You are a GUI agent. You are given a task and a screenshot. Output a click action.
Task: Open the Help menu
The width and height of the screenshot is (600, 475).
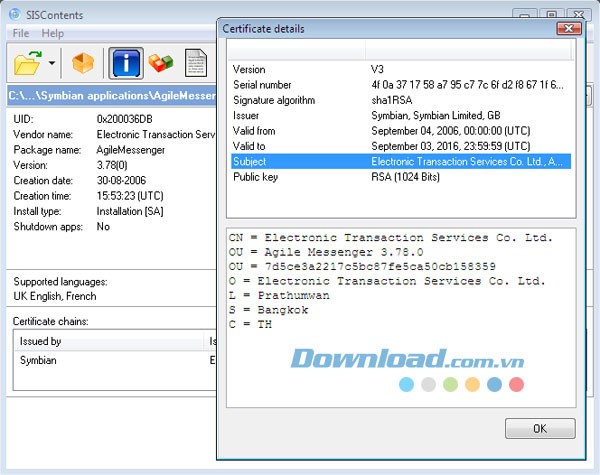[x=52, y=33]
